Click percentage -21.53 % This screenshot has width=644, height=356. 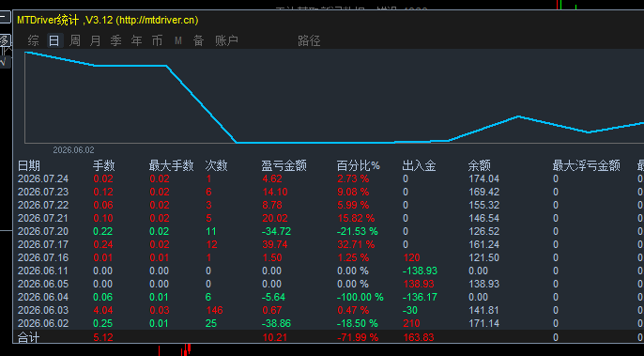point(358,231)
